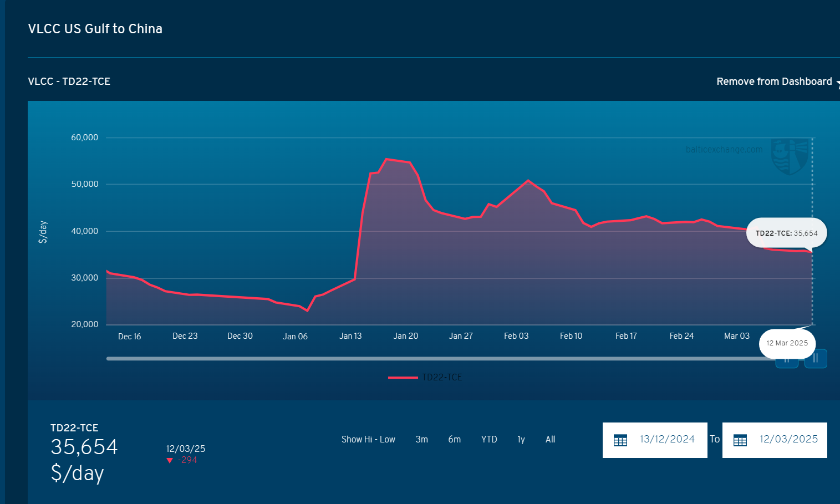Viewport: 840px width, 504px height.
Task: Click the Feb 03 axis label
Action: [x=516, y=336]
